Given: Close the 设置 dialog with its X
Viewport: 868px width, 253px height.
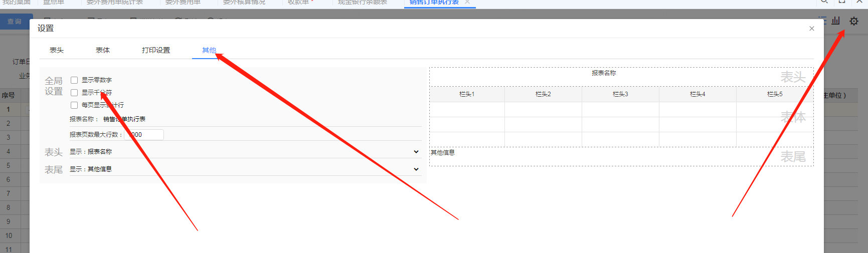Looking at the screenshot, I should 811,29.
